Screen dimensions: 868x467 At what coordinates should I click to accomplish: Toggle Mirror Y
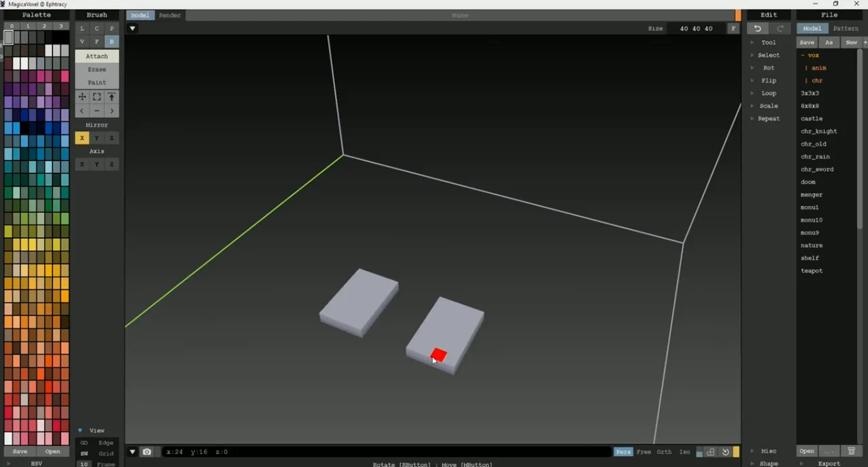coord(97,138)
